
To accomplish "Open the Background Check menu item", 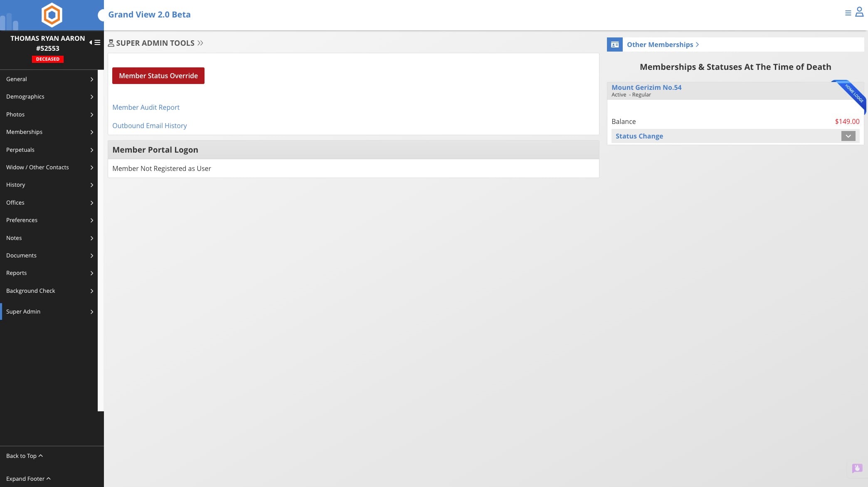I will point(49,291).
